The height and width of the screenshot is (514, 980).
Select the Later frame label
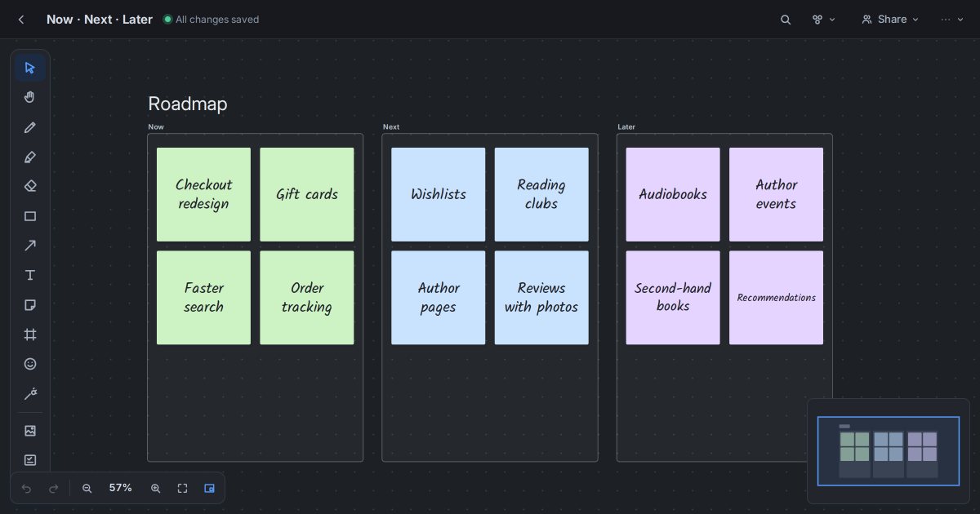[626, 126]
